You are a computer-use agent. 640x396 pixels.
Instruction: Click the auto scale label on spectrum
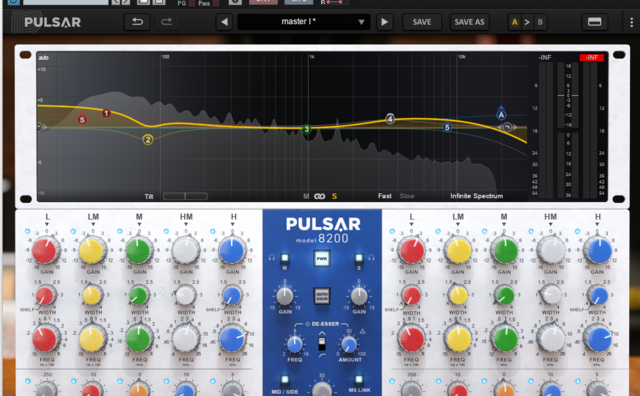(43, 58)
